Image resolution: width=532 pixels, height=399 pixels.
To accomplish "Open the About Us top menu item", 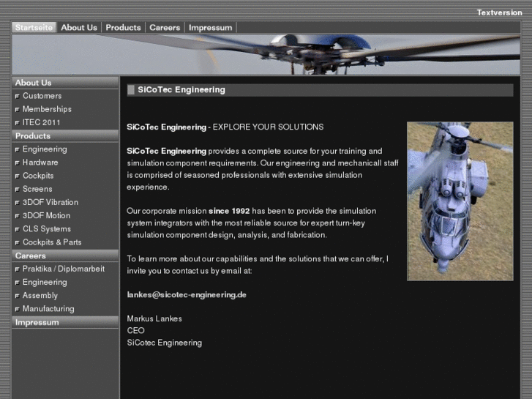I will click(x=79, y=28).
